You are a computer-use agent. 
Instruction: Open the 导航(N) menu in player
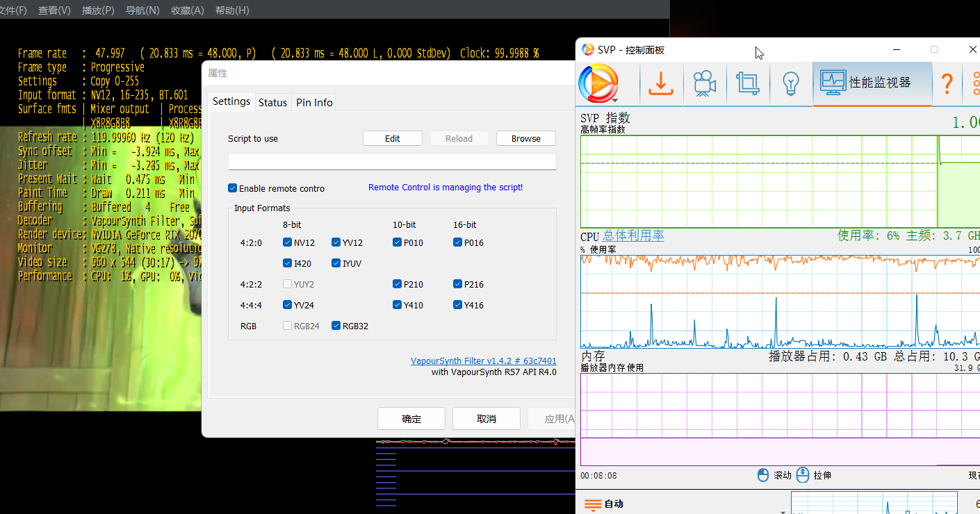pyautogui.click(x=142, y=10)
